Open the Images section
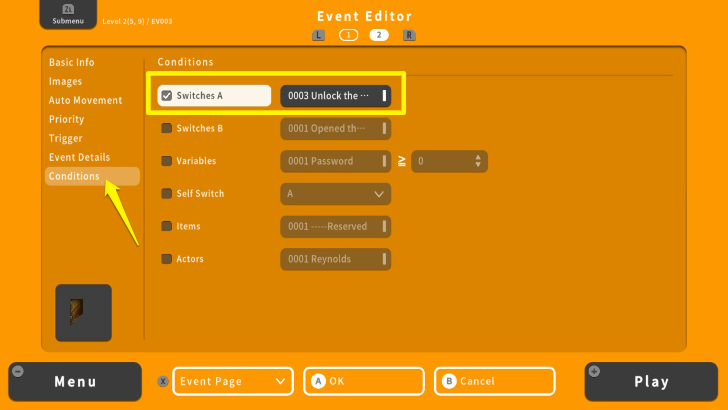This screenshot has width=728, height=410. (65, 81)
